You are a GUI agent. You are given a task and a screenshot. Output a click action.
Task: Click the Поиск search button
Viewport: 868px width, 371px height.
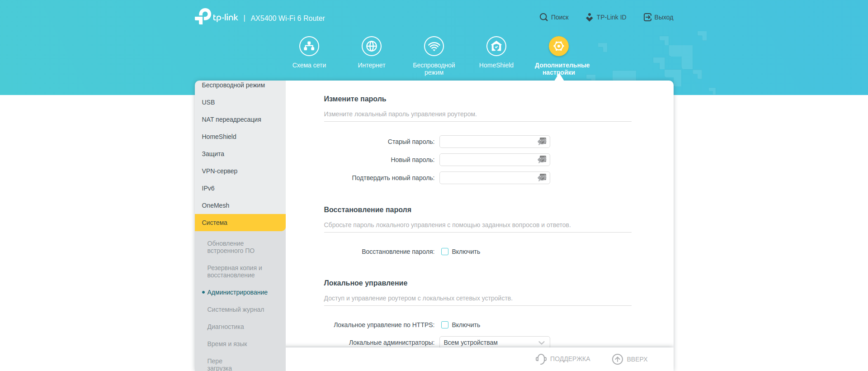pos(554,17)
